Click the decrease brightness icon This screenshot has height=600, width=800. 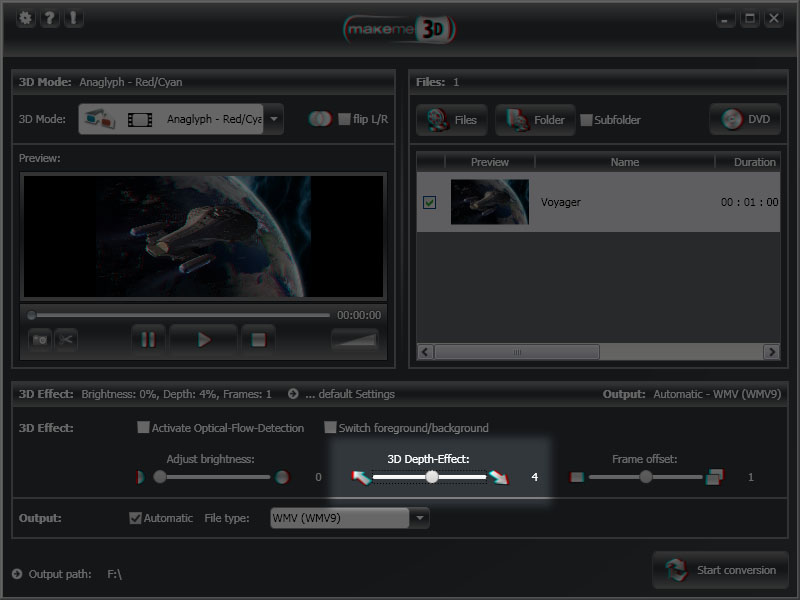(x=140, y=477)
